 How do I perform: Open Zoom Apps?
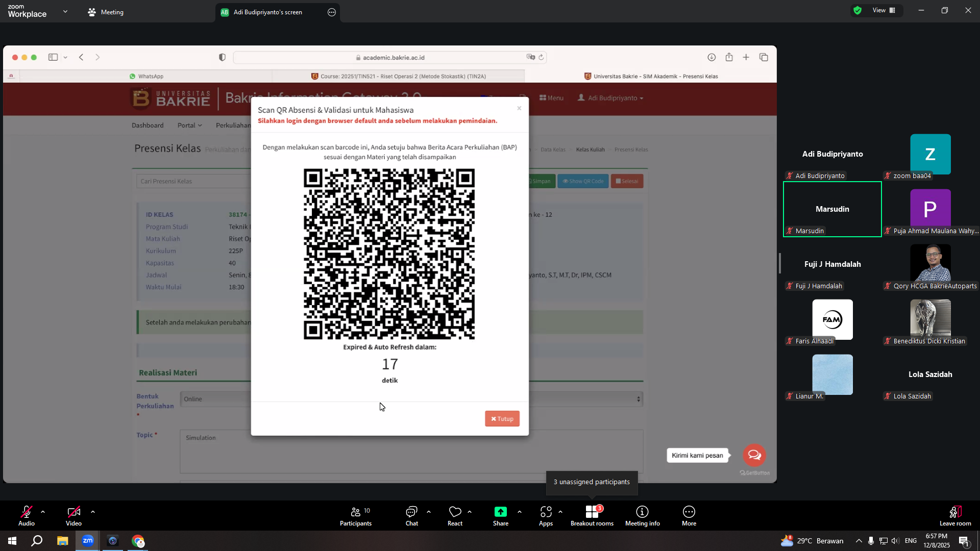pyautogui.click(x=546, y=516)
